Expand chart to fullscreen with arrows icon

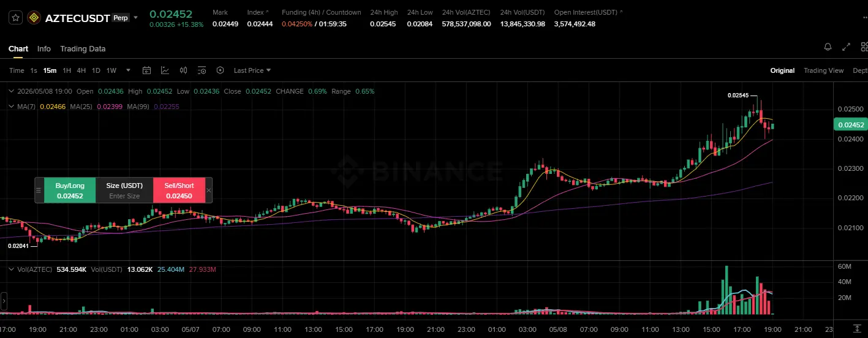(x=847, y=47)
